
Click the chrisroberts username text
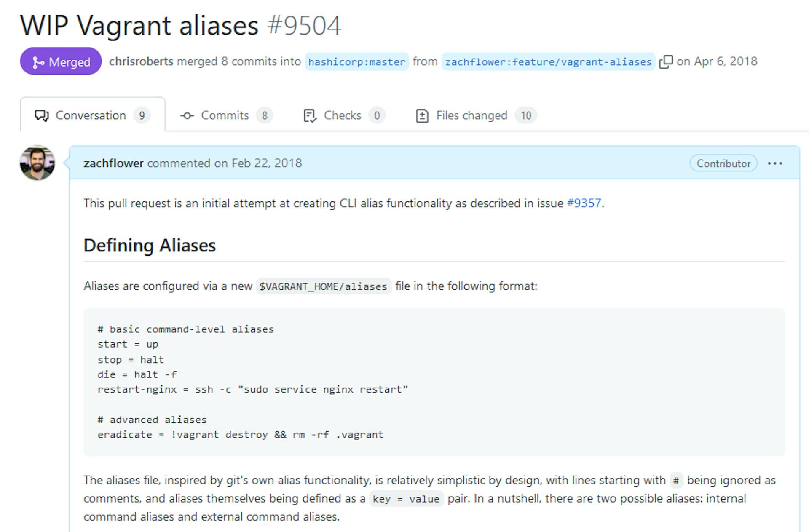126,61
